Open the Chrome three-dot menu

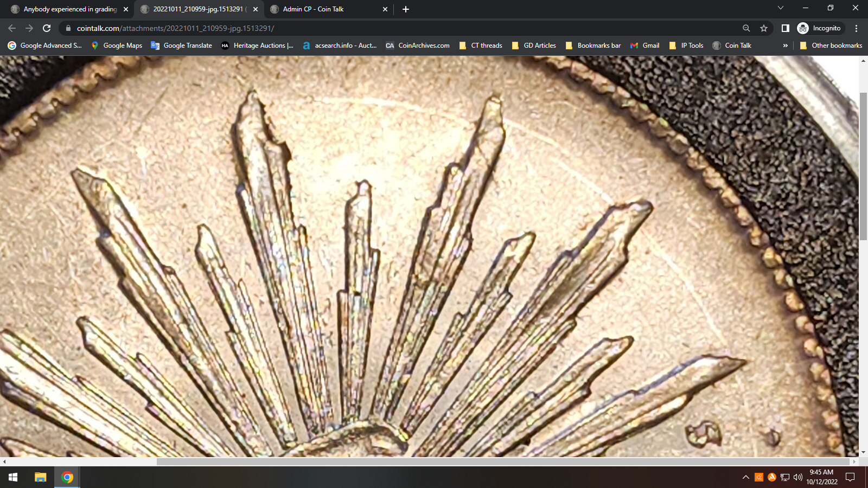[856, 28]
